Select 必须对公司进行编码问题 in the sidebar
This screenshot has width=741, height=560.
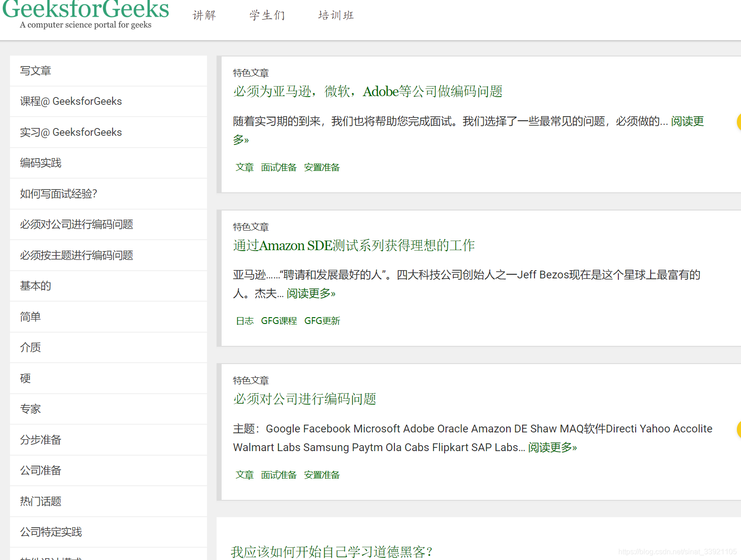point(109,224)
